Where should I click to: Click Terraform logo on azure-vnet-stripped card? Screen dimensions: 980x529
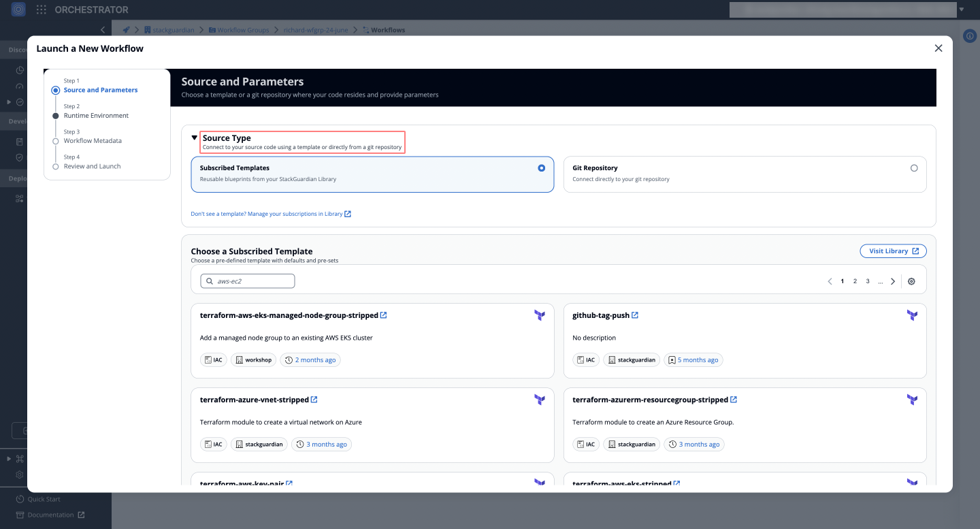click(x=540, y=400)
